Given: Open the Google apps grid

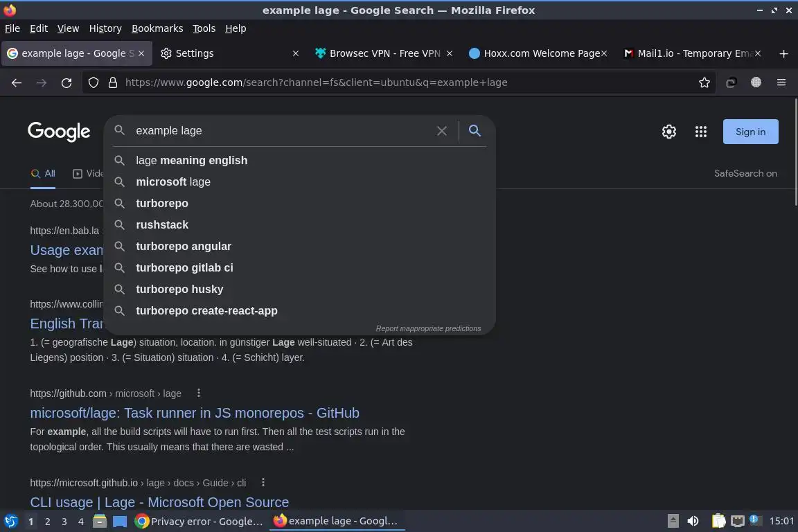Looking at the screenshot, I should 701,132.
